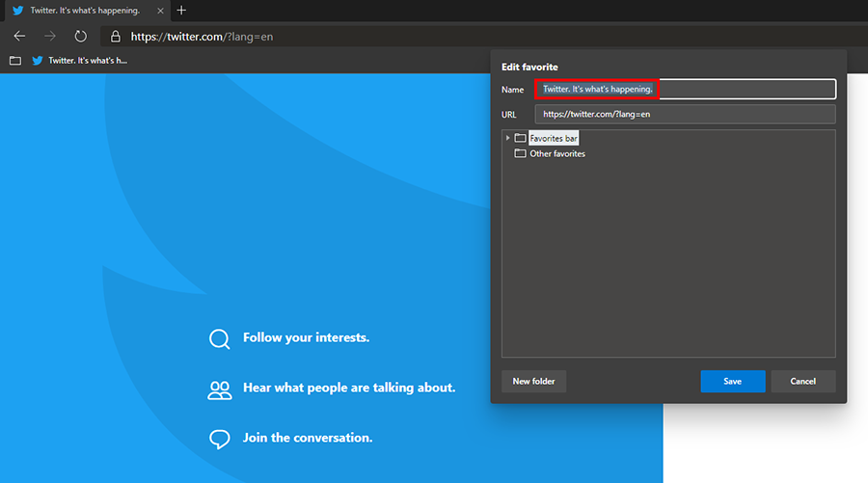Edit the favorite Name field
The width and height of the screenshot is (868, 483).
686,89
